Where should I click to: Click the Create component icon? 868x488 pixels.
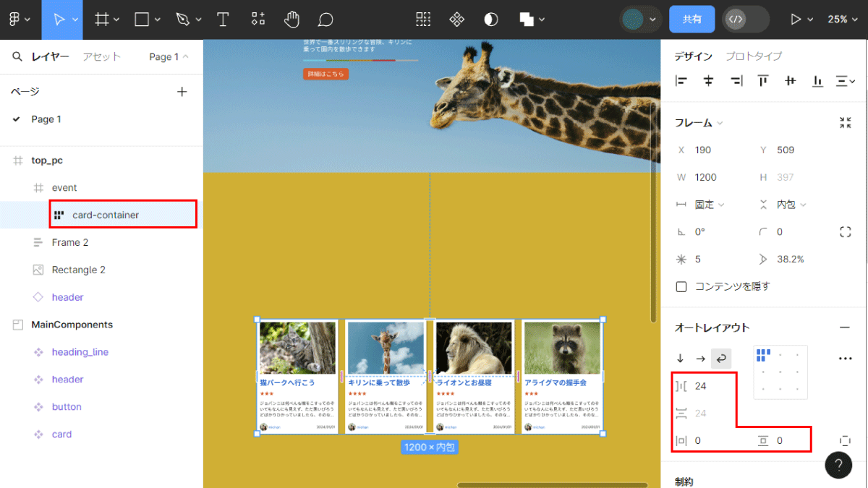click(x=457, y=20)
